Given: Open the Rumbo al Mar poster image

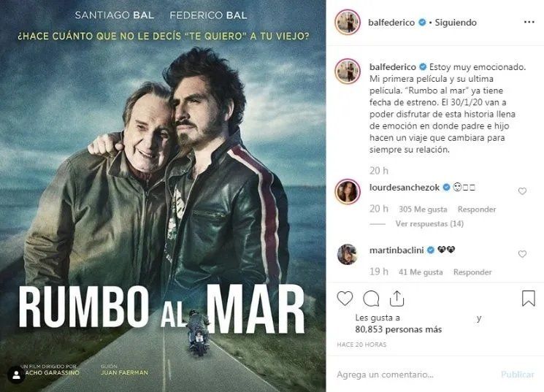Looking at the screenshot, I should (163, 196).
